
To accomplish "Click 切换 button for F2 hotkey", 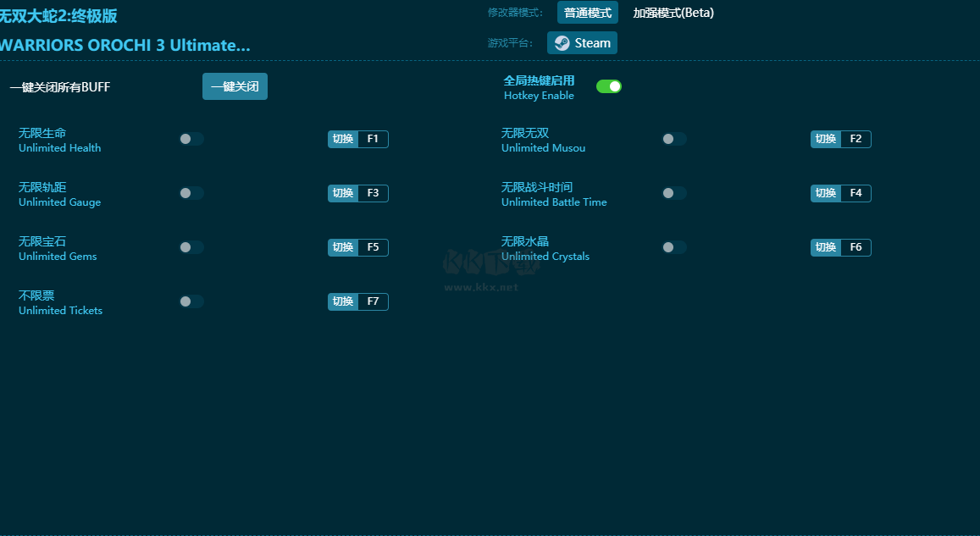I will click(826, 139).
